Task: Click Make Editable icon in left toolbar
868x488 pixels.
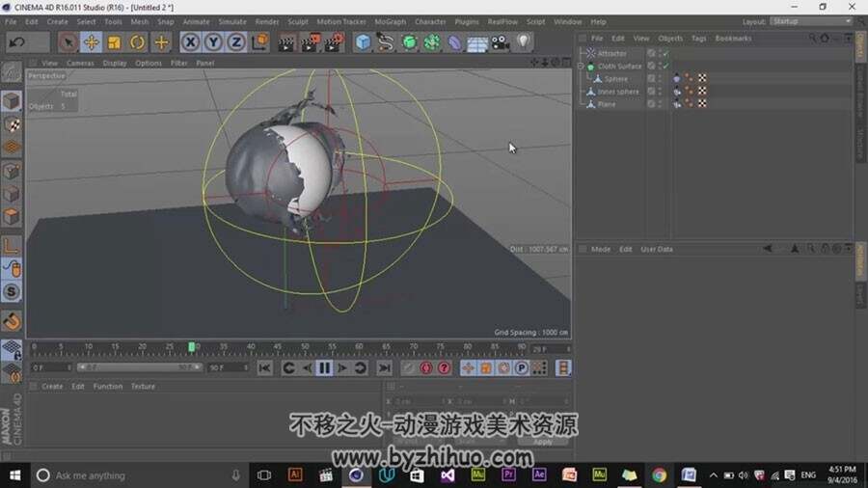Action: [11, 72]
